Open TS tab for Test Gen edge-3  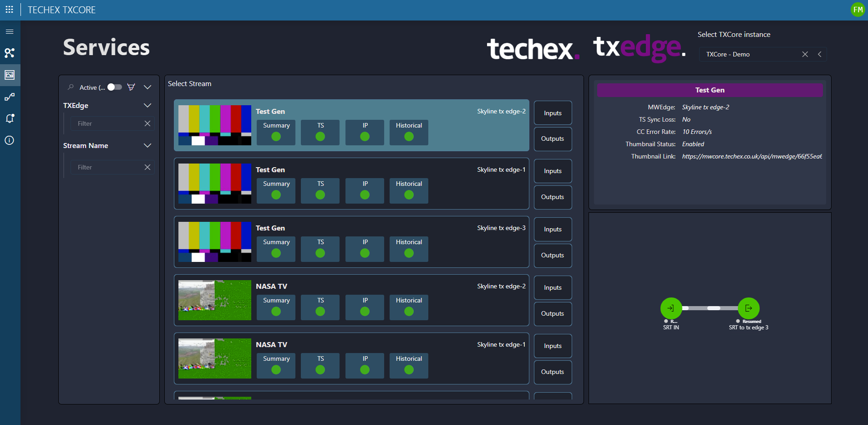320,249
